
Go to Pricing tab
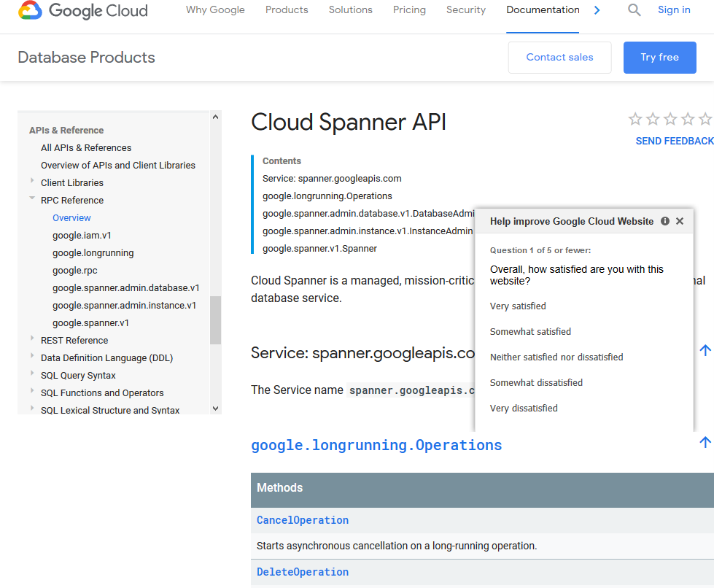click(x=409, y=10)
